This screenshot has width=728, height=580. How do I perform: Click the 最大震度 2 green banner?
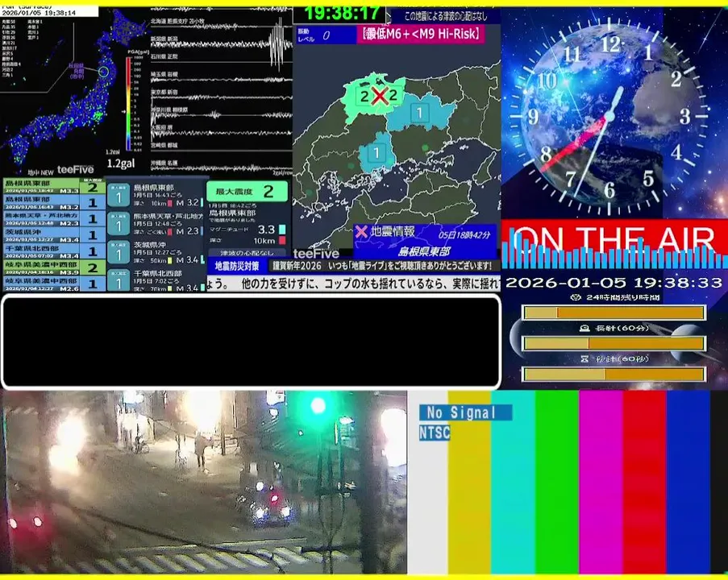tap(247, 191)
